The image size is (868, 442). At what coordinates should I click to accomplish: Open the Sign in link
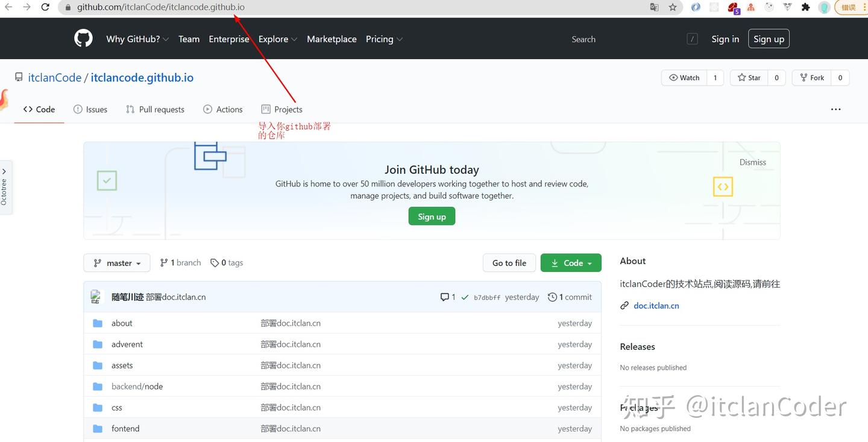[x=725, y=39]
